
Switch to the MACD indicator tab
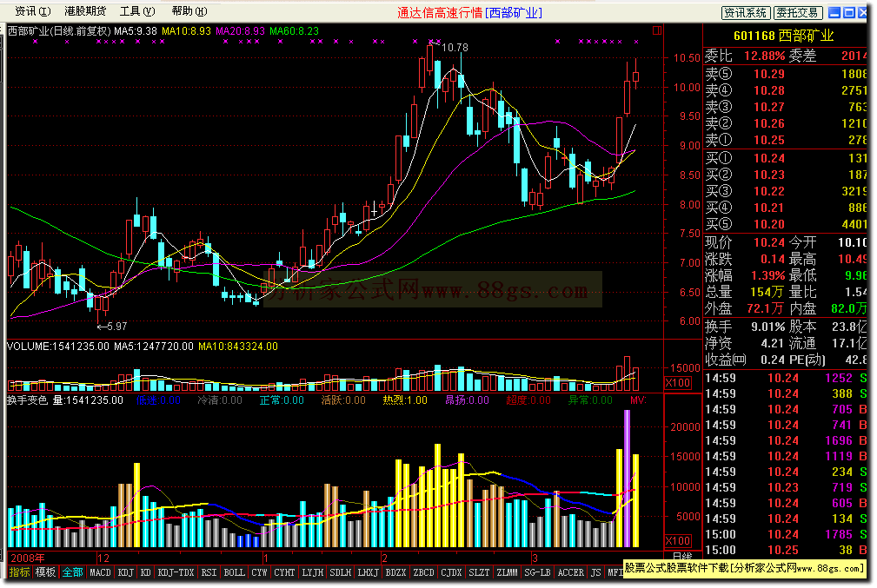click(x=100, y=572)
